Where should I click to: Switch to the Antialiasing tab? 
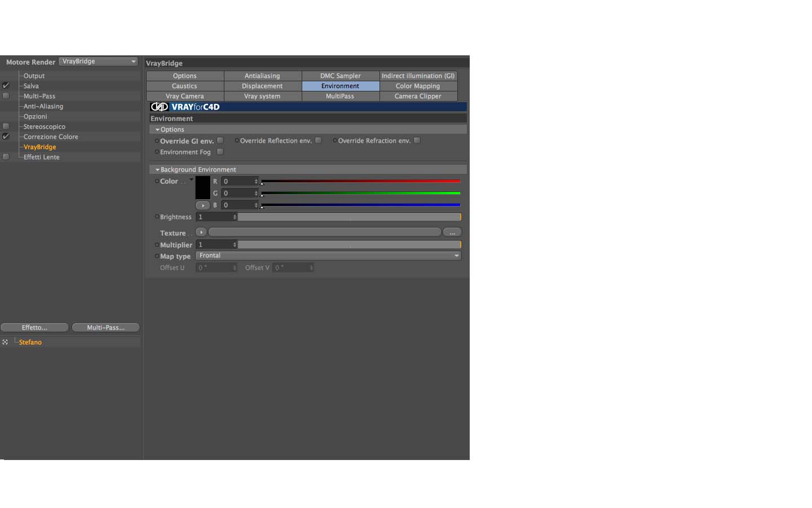(x=263, y=76)
